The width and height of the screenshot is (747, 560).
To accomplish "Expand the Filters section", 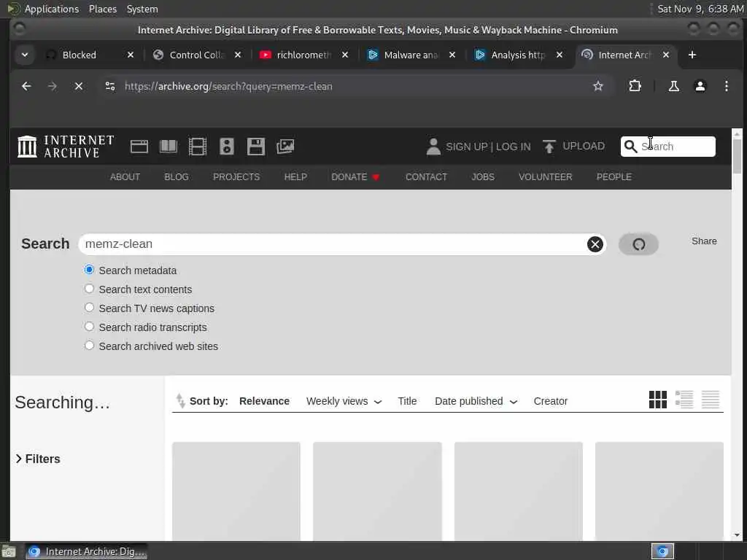I will click(x=38, y=459).
